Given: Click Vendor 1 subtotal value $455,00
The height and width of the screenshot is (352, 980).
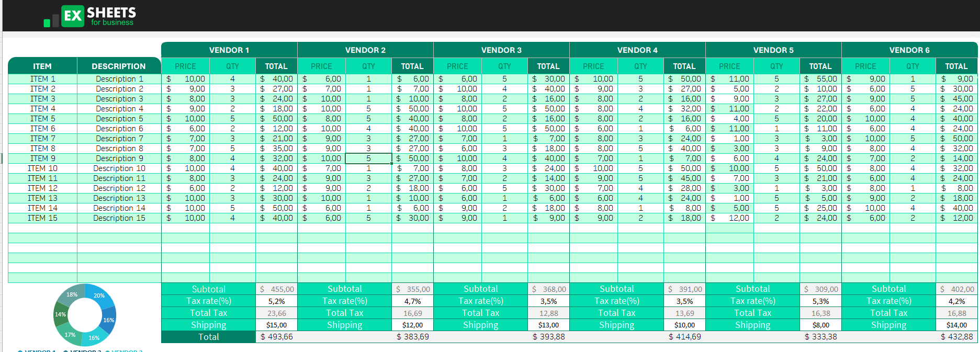Looking at the screenshot, I should [x=276, y=289].
